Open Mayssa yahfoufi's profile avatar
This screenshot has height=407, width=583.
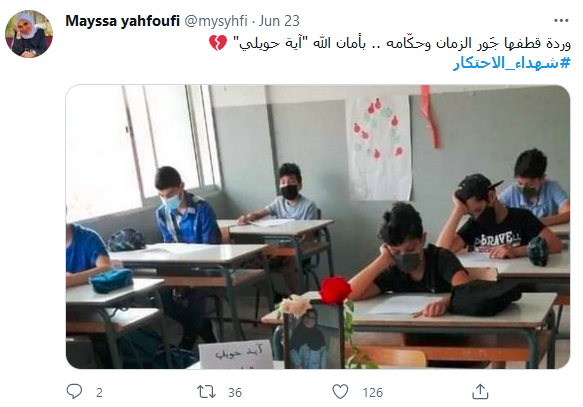point(29,34)
